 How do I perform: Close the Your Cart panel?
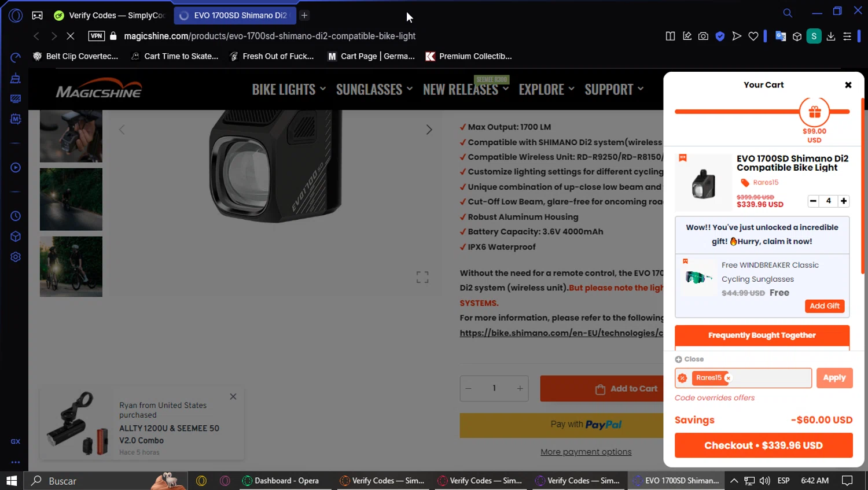[848, 85]
